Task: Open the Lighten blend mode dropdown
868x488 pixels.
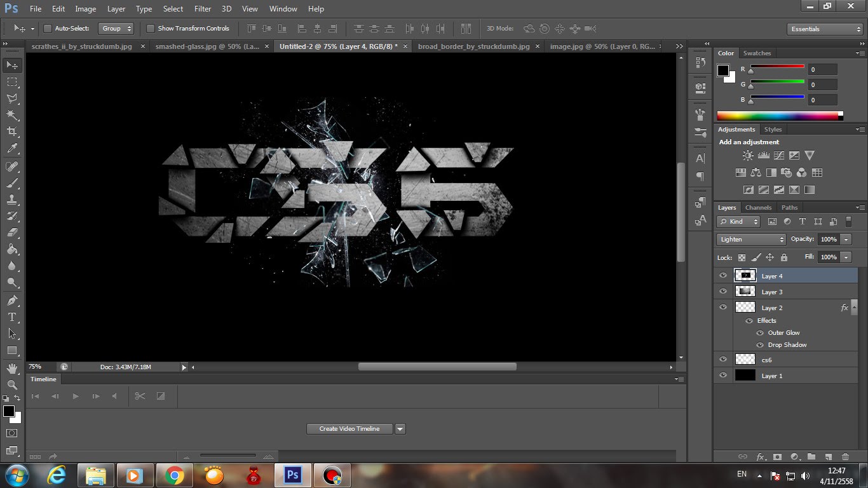Action: tap(750, 239)
